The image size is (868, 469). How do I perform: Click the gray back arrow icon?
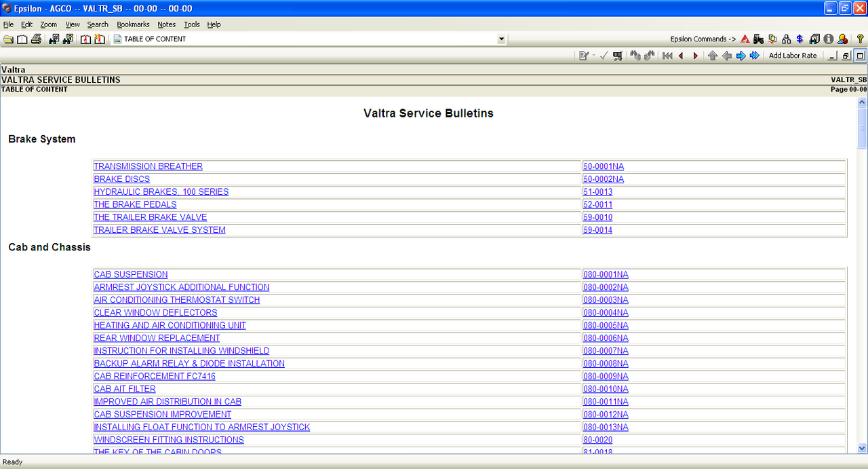pos(727,56)
